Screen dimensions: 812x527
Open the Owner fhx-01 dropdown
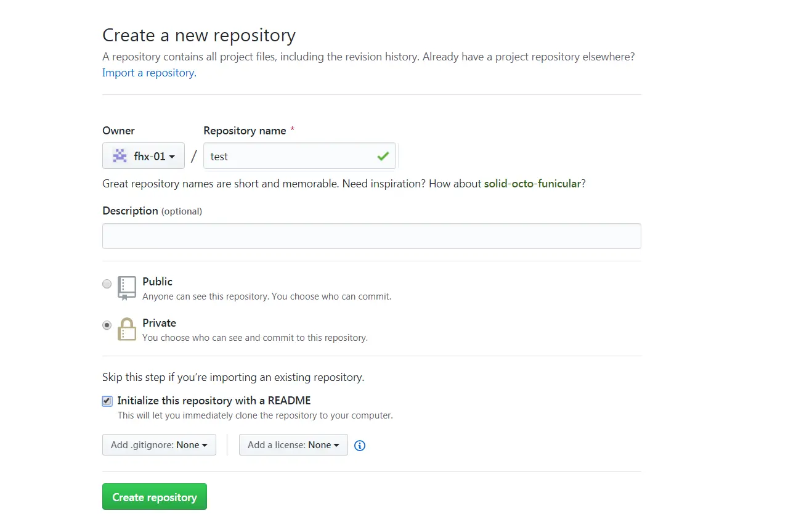coord(144,156)
